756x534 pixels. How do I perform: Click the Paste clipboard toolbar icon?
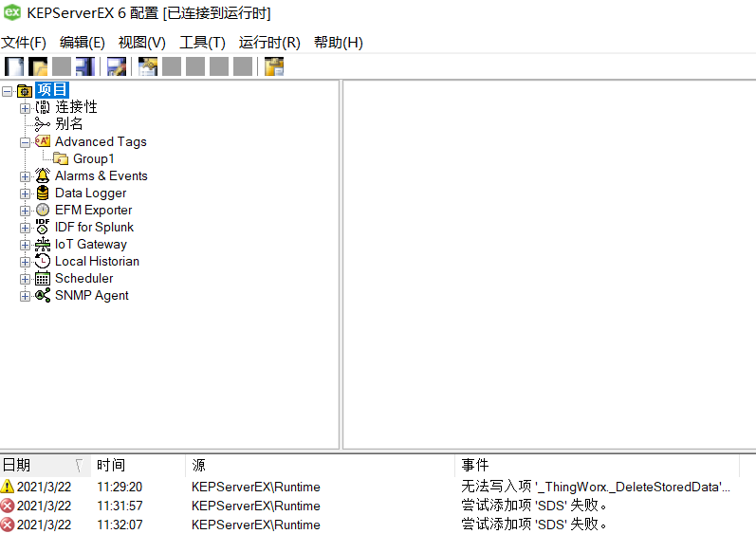274,66
